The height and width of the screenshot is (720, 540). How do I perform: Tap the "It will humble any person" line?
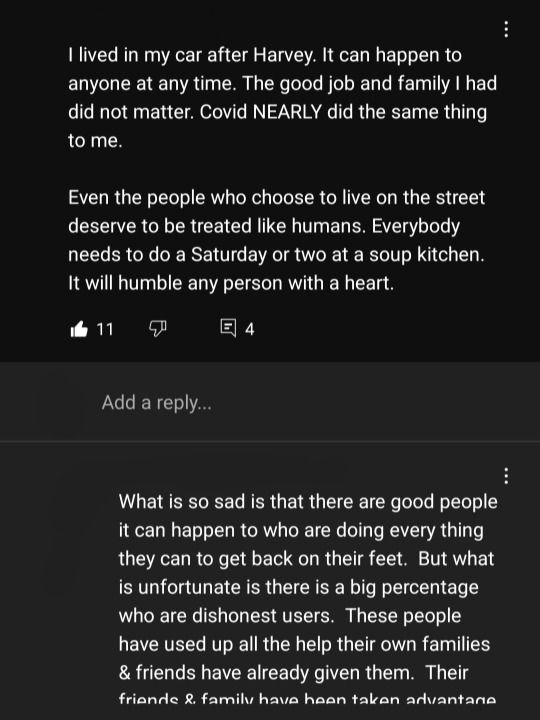(x=231, y=283)
